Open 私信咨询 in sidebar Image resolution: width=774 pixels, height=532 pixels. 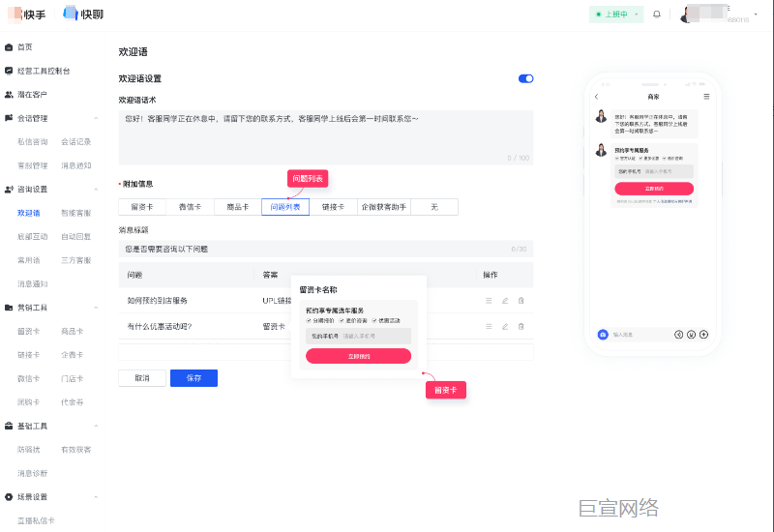point(33,141)
